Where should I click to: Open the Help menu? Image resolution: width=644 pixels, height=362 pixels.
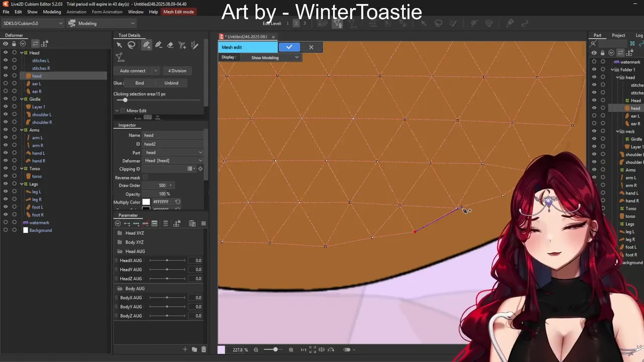click(153, 12)
